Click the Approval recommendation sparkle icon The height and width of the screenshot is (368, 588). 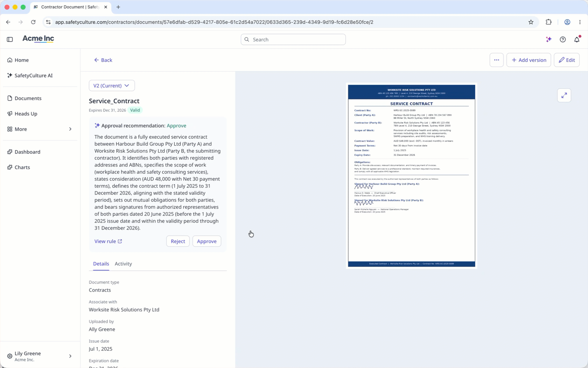[x=97, y=125]
